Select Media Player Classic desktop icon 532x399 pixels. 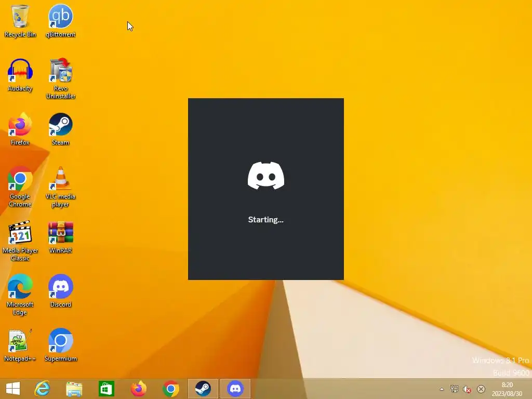tap(20, 241)
